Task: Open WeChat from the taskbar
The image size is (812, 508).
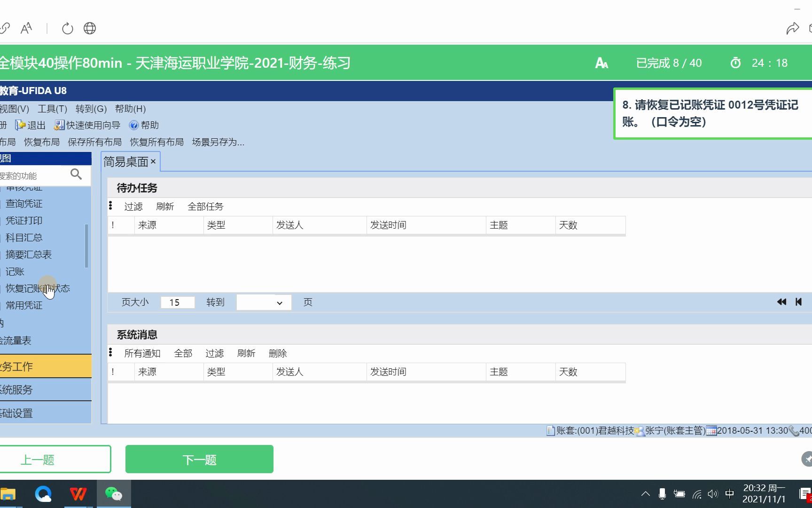Action: click(113, 494)
